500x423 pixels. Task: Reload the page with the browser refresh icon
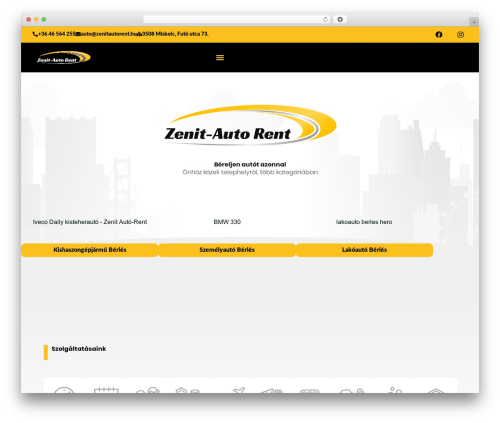(x=325, y=19)
